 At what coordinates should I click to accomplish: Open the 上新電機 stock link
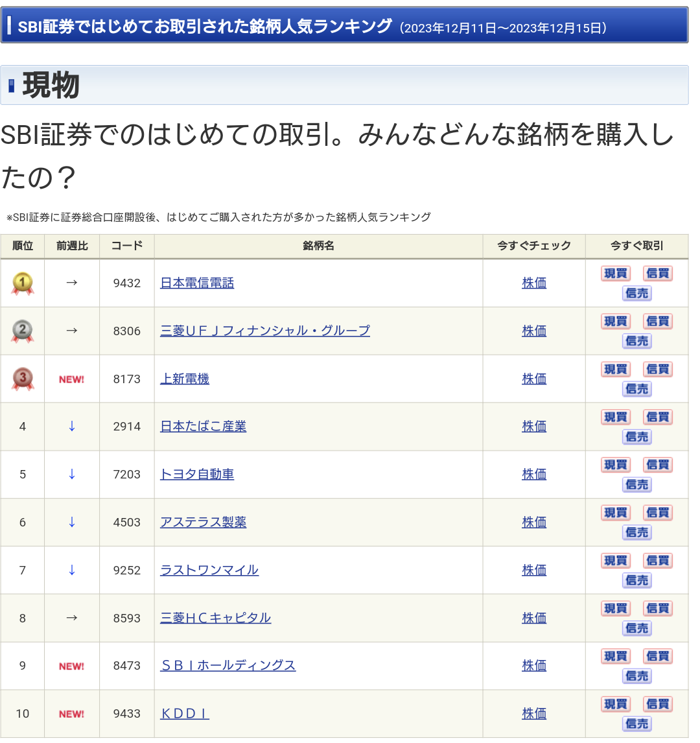tap(185, 379)
